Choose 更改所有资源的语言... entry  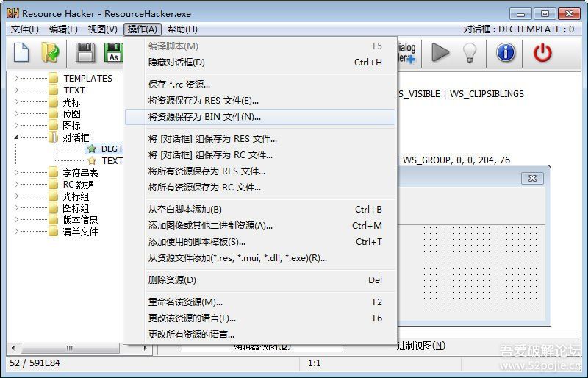[x=260, y=335]
